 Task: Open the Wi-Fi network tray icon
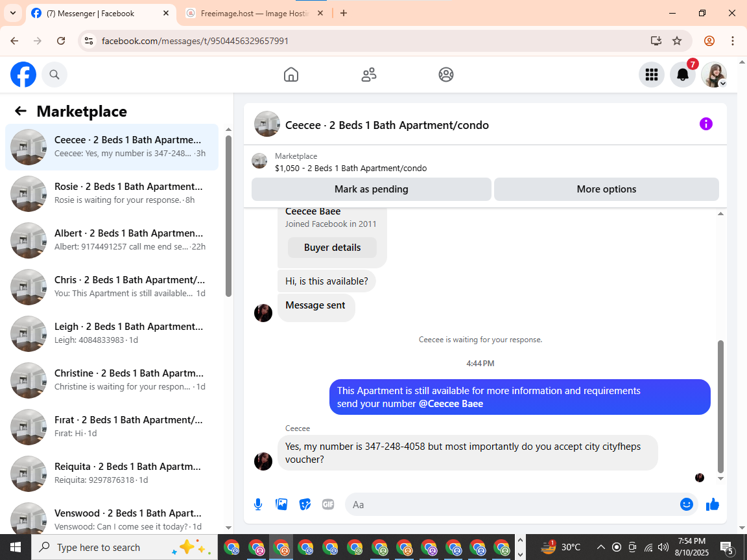point(648,547)
